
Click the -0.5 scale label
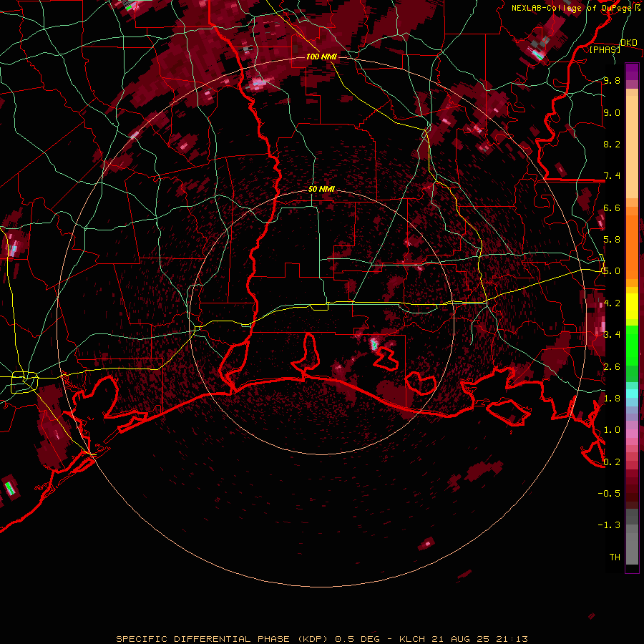[609, 493]
